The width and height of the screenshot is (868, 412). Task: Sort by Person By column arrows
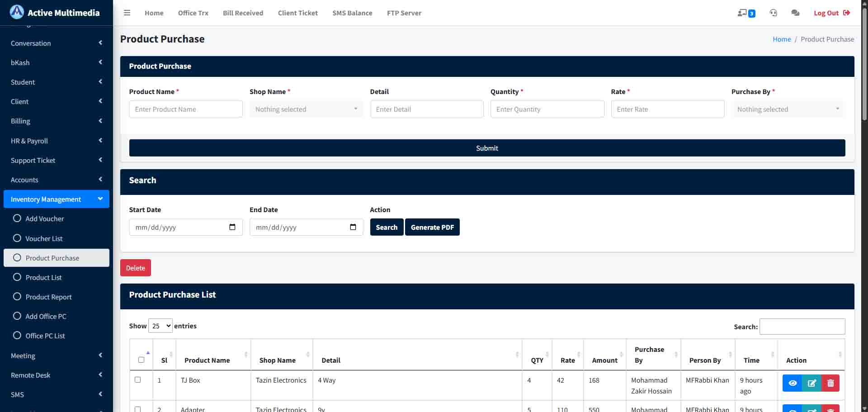click(x=731, y=355)
